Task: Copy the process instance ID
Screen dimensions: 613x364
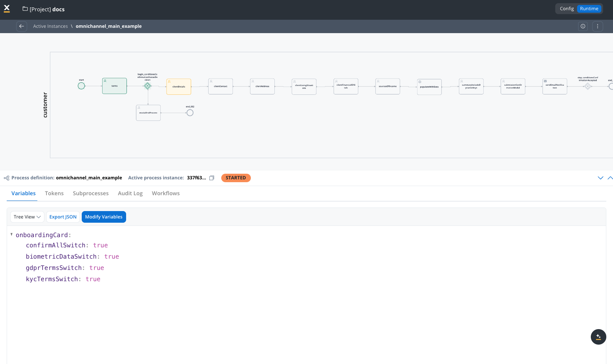Action: pyautogui.click(x=212, y=178)
